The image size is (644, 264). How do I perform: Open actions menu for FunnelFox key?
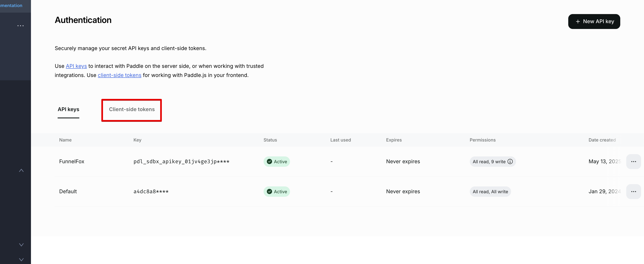(633, 162)
